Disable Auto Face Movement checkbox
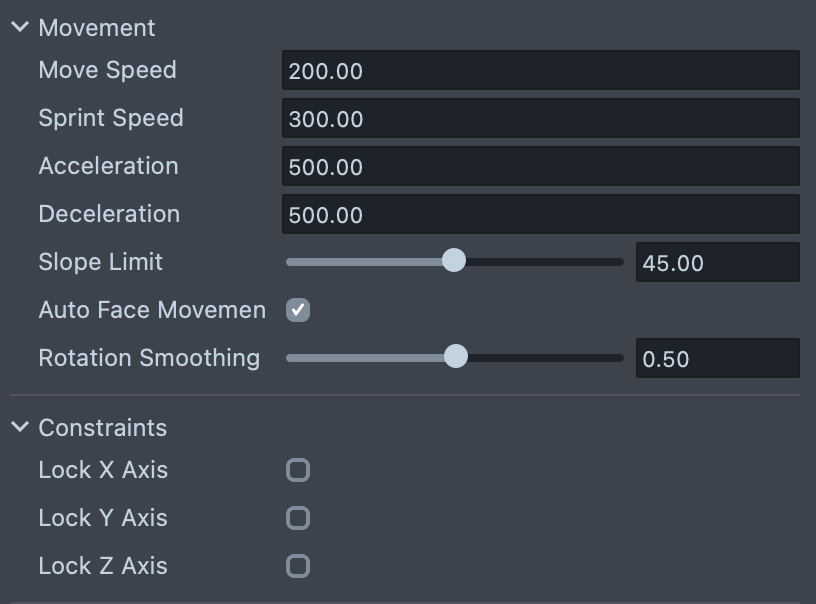The width and height of the screenshot is (816, 604). coord(298,310)
